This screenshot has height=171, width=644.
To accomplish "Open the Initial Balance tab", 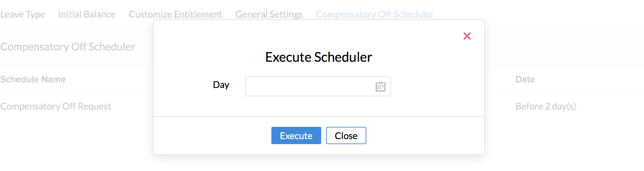I will point(87,14).
